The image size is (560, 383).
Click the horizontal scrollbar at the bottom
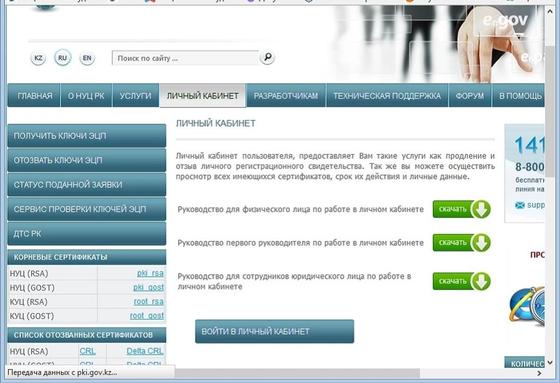(296, 373)
